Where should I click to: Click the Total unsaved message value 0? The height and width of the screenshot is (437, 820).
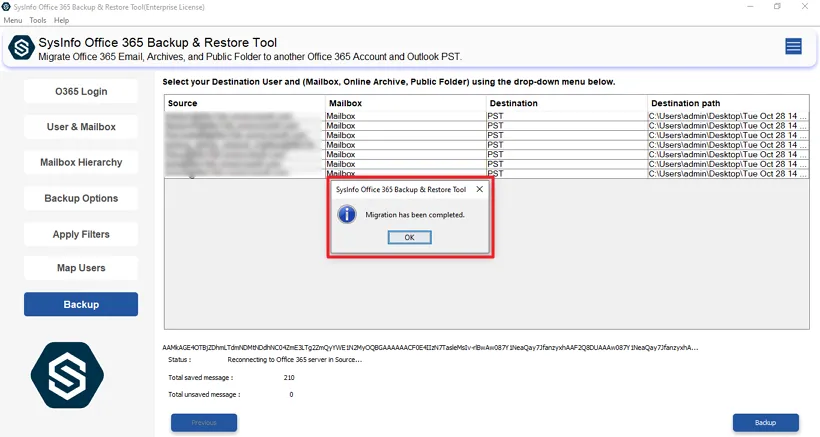coord(291,395)
